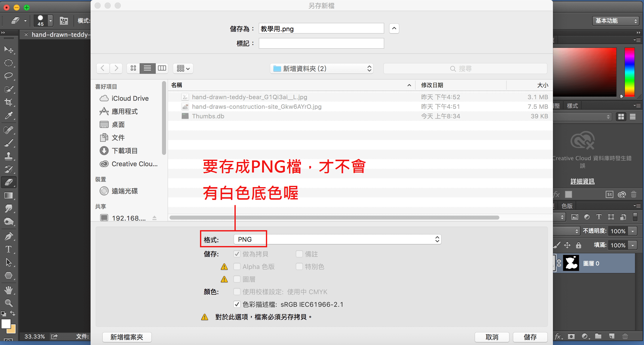Toggle the 圖層 save option checkbox
Screen dimensions: 644x345
tap(237, 279)
